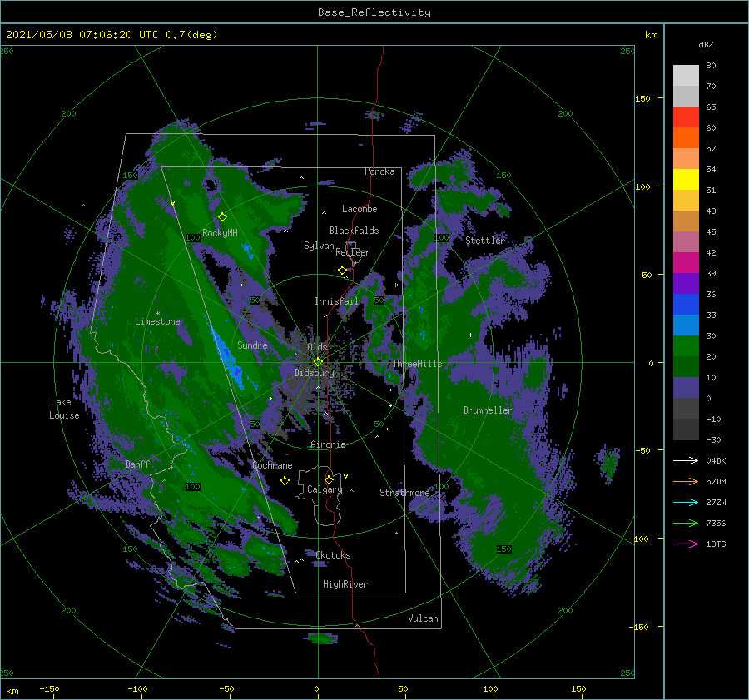Pick the purple-gray swatch above 0 dBZ
Viewport: 749px width, 700px height.
686,388
